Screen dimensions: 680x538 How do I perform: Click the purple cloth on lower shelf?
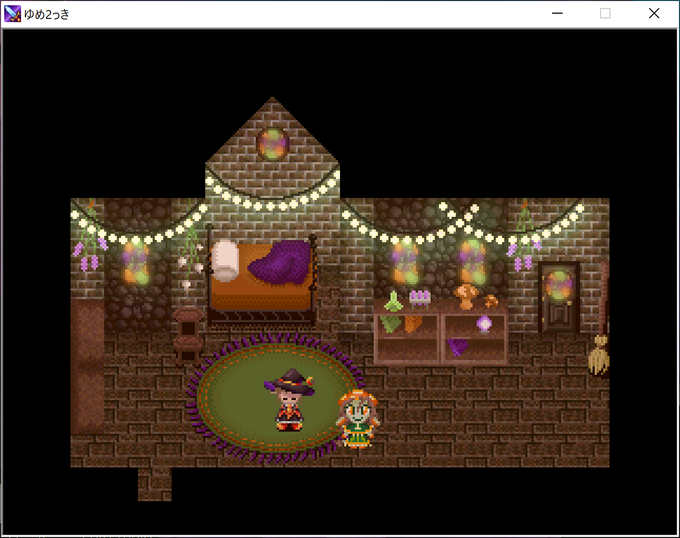[458, 347]
